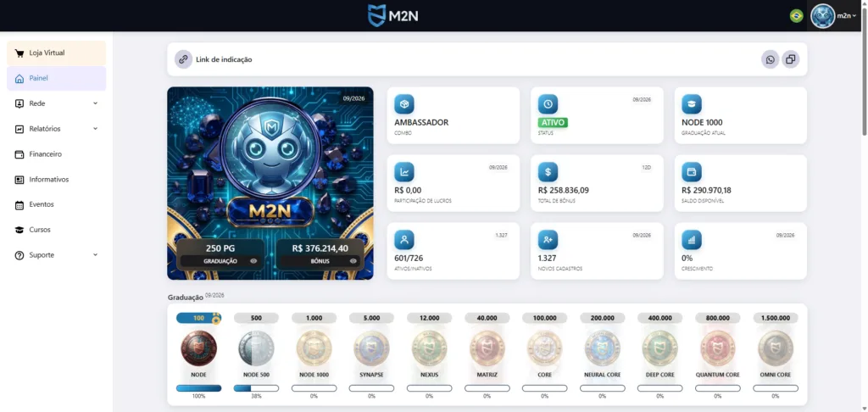Click the SYNAPSE graduation medal
Viewport: 868px width, 412px height.
coord(371,348)
